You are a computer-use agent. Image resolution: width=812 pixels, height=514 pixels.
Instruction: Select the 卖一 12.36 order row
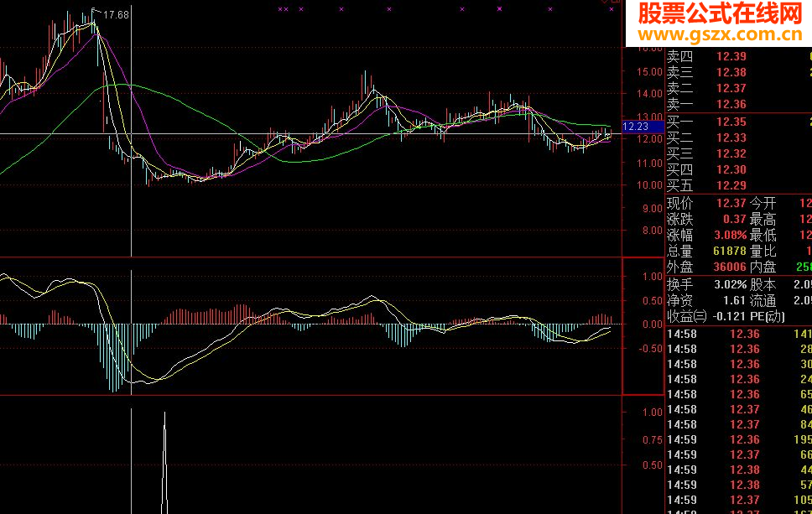pos(739,105)
